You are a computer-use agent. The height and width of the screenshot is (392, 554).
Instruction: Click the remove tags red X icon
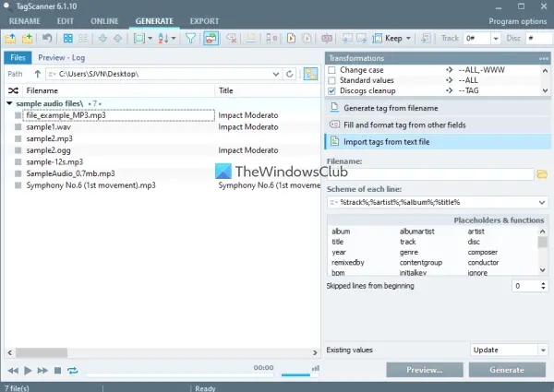point(232,38)
